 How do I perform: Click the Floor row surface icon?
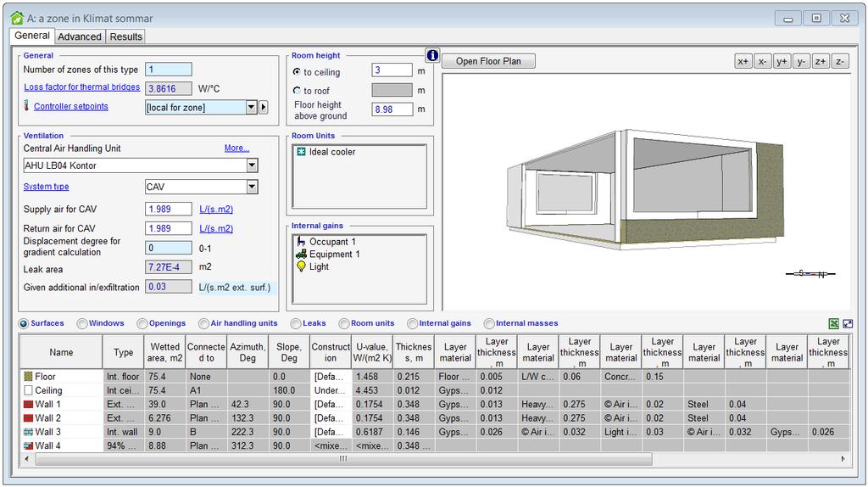pos(29,376)
